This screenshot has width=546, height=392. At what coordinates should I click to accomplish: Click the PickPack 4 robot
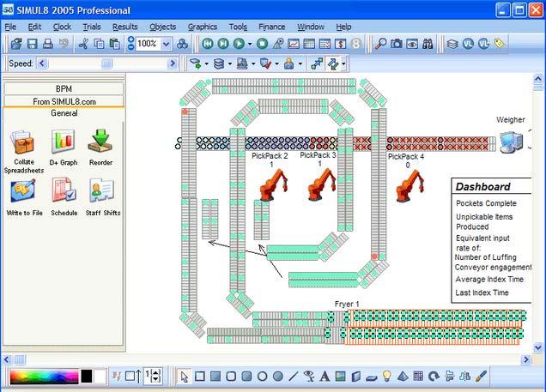pos(409,185)
